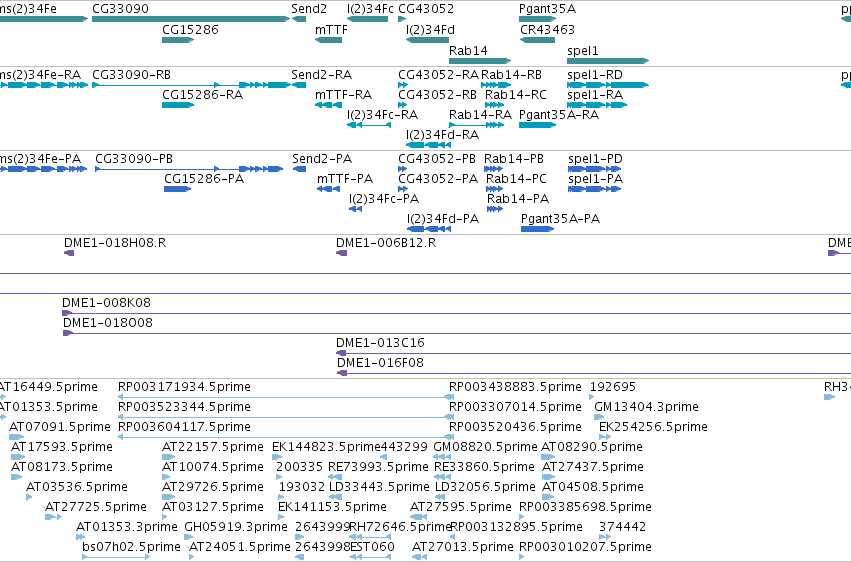The image size is (851, 562).
Task: Select the AT27595.5prime EST label
Action: (461, 507)
